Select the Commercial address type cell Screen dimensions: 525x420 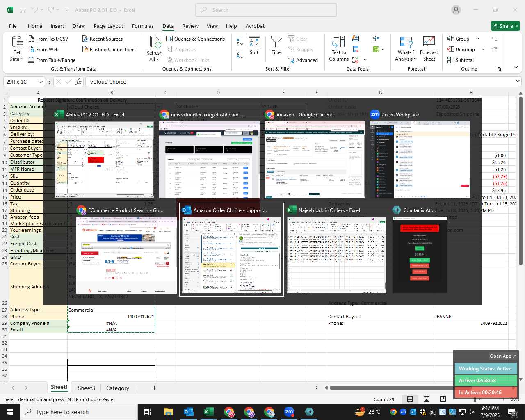coord(111,310)
